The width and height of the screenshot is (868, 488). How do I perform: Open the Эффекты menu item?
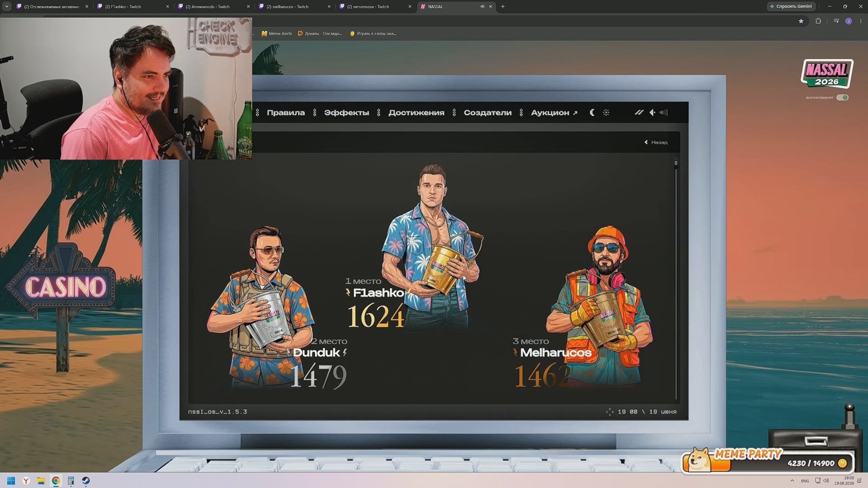pyautogui.click(x=346, y=113)
